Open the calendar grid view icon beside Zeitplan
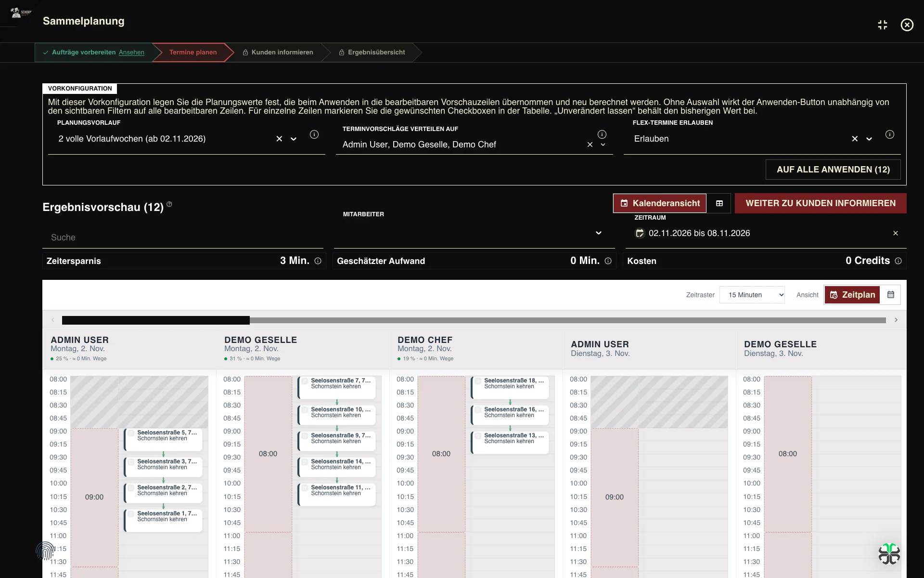This screenshot has height=578, width=924. click(891, 295)
